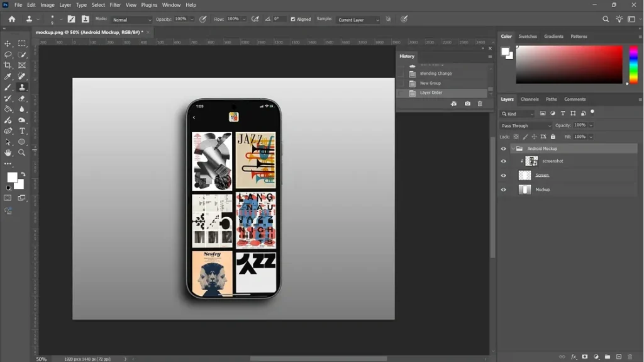Select the Horizontal Type tool
The height and width of the screenshot is (362, 644).
pos(22,131)
